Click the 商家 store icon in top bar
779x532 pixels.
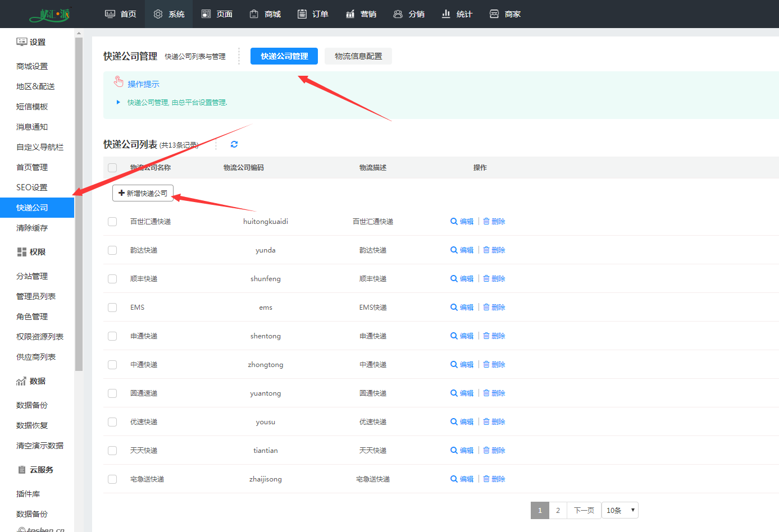click(x=494, y=14)
